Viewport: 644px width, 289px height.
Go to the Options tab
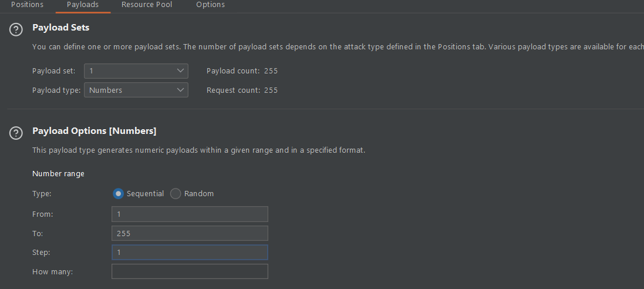coord(210,5)
